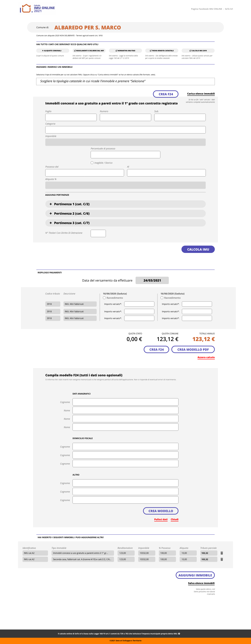Check Ravvedimento in the second payment column
This screenshot has width=251, height=644.
pos(162,298)
